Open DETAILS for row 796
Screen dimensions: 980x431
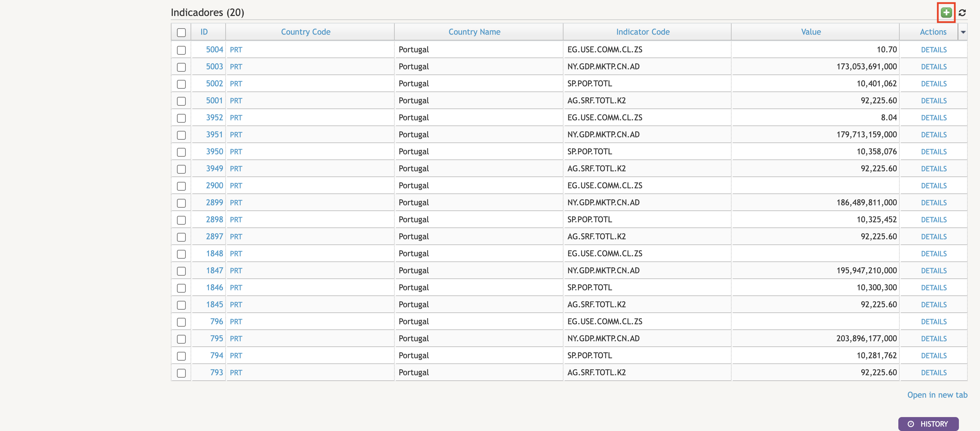click(x=934, y=322)
